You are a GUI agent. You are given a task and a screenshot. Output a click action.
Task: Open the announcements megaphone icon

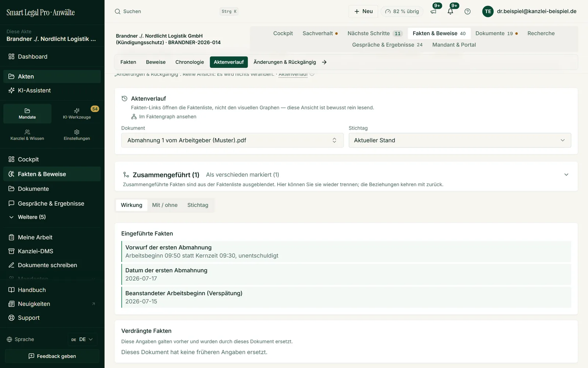click(x=433, y=11)
